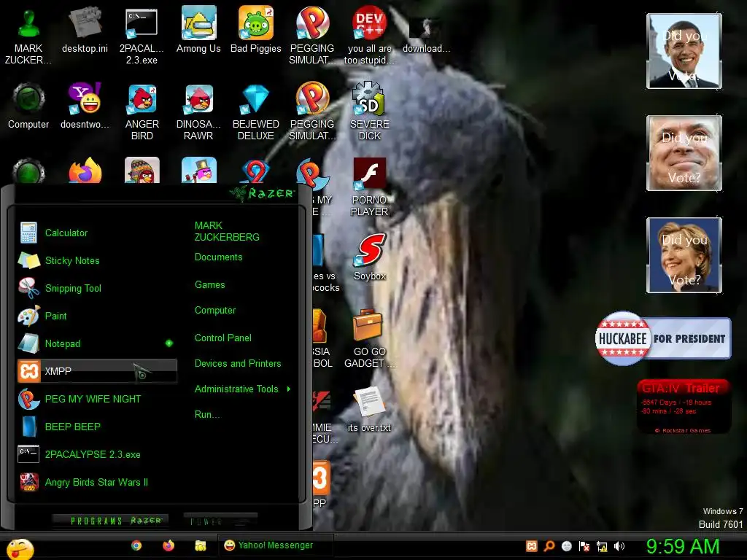Open the Run... dialog
The height and width of the screenshot is (560, 747).
(206, 414)
